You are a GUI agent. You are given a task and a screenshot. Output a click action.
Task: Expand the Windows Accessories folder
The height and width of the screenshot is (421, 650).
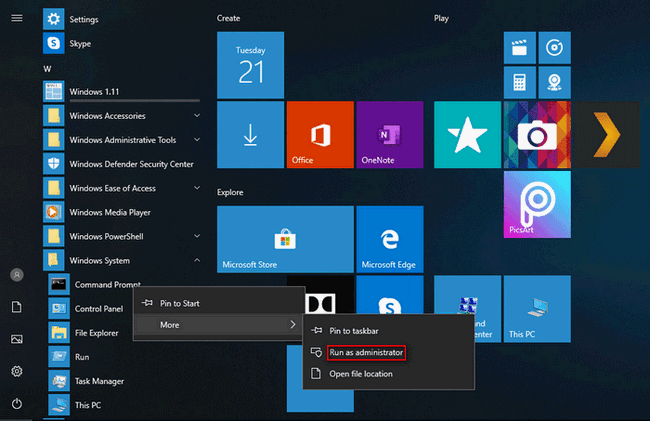tap(121, 115)
